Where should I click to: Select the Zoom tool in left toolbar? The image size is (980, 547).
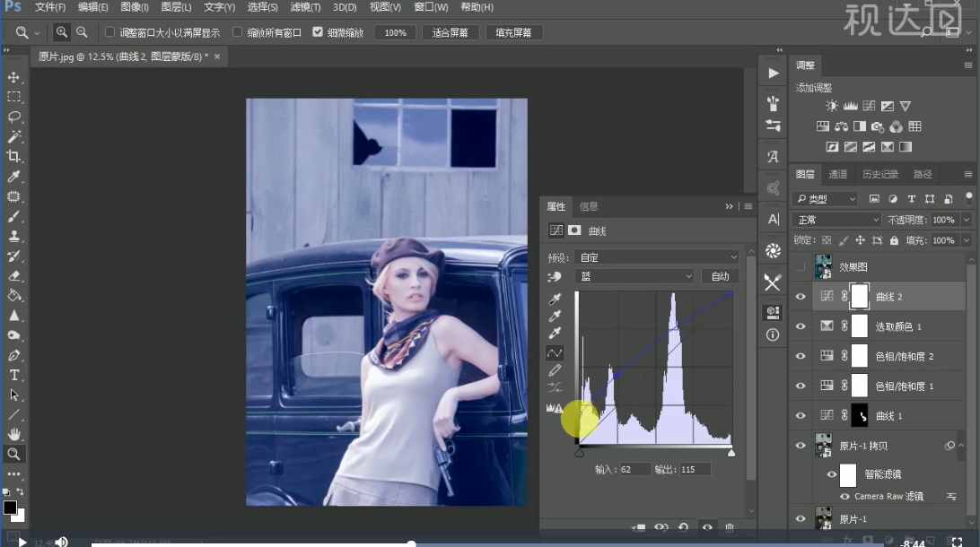[x=13, y=455]
